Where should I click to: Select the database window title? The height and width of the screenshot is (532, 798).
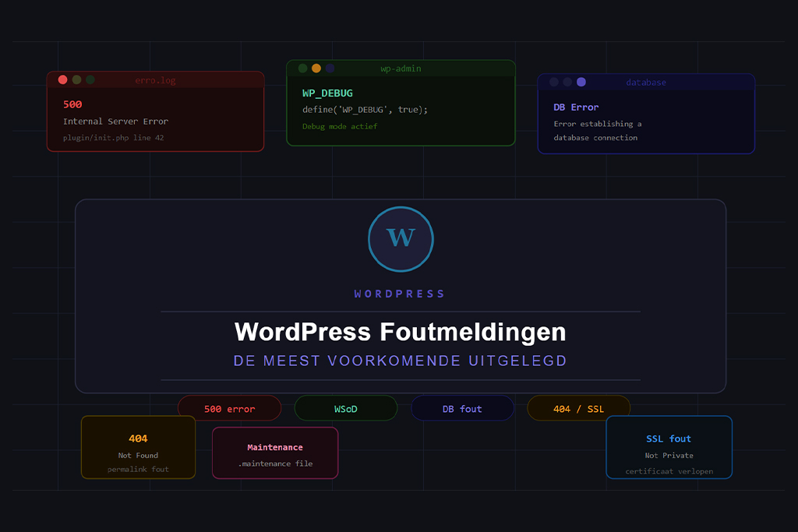click(x=646, y=83)
